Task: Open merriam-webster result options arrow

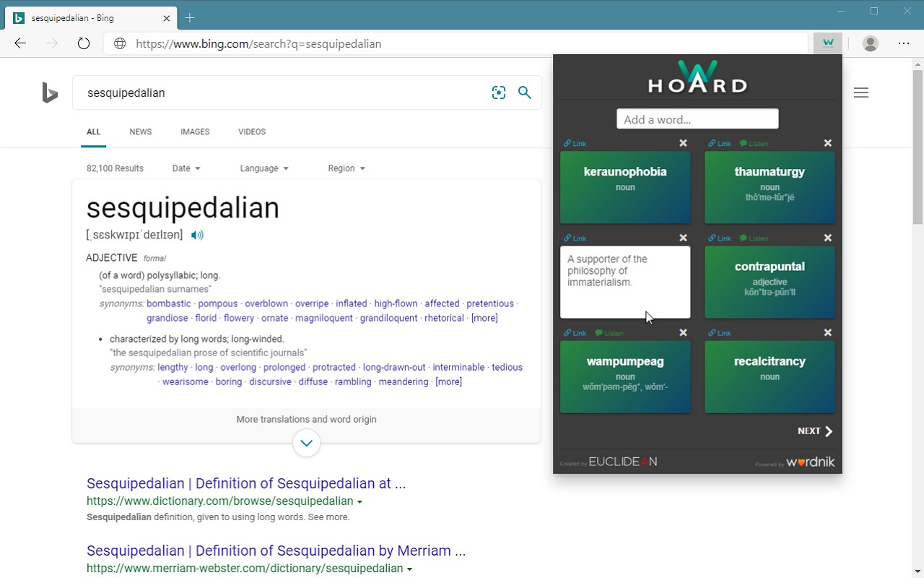Action: point(409,569)
